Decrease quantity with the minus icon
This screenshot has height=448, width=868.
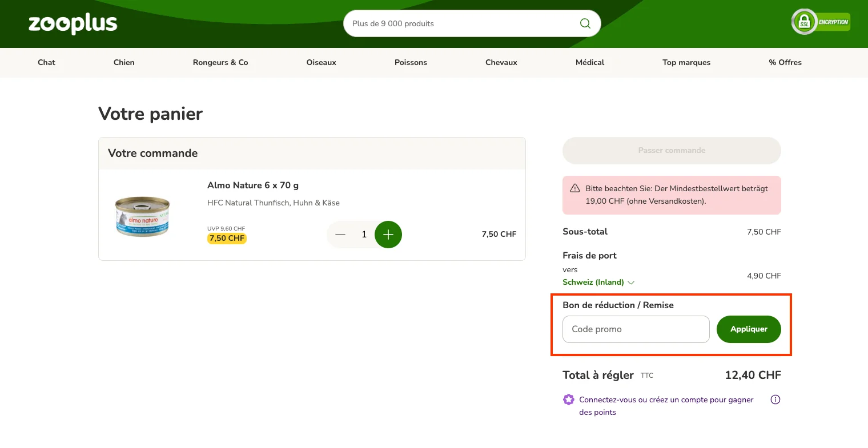[x=340, y=234]
